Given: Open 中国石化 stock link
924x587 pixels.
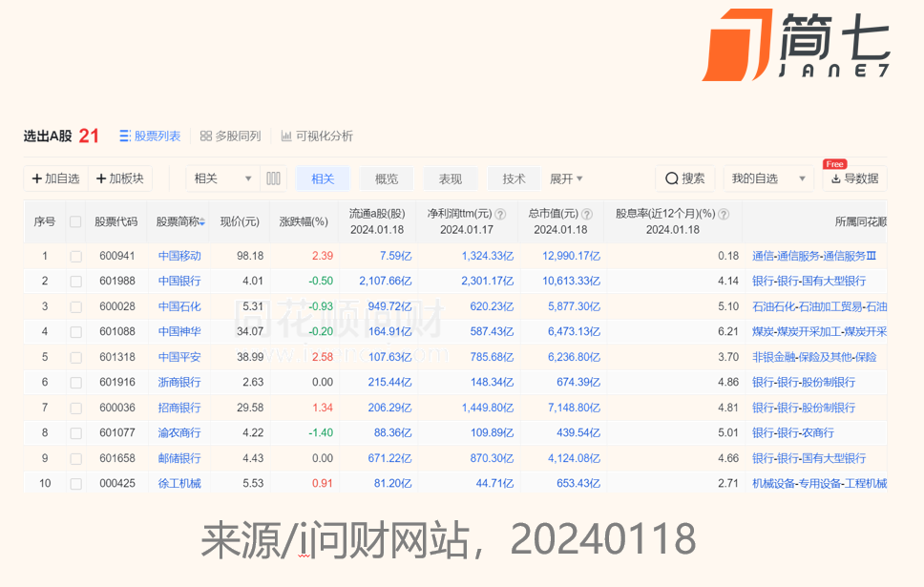Looking at the screenshot, I should (x=179, y=306).
